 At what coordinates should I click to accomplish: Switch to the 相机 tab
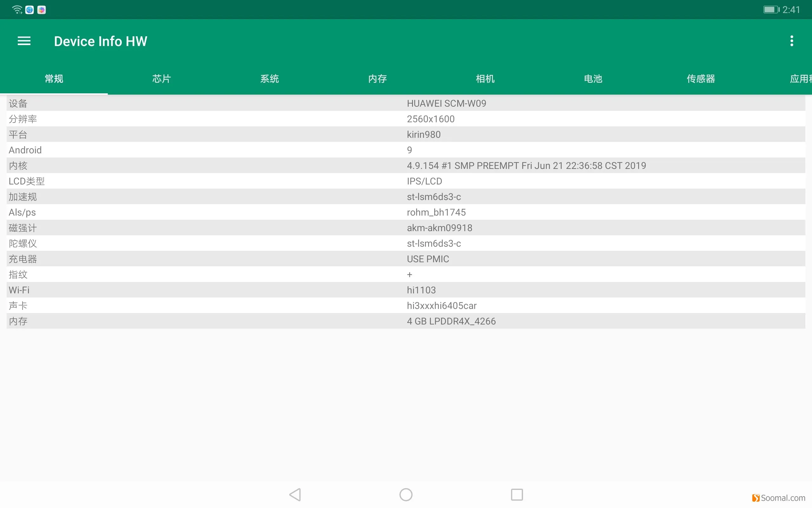point(485,79)
